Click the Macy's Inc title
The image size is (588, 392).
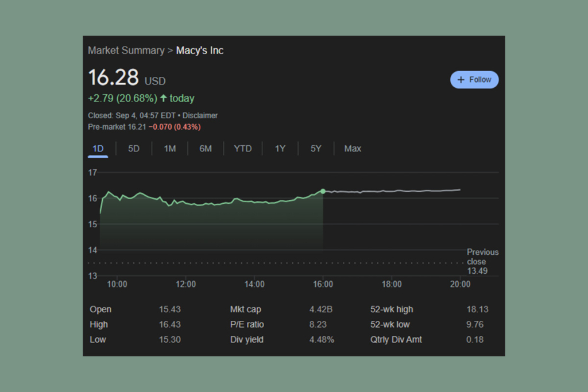(x=199, y=51)
